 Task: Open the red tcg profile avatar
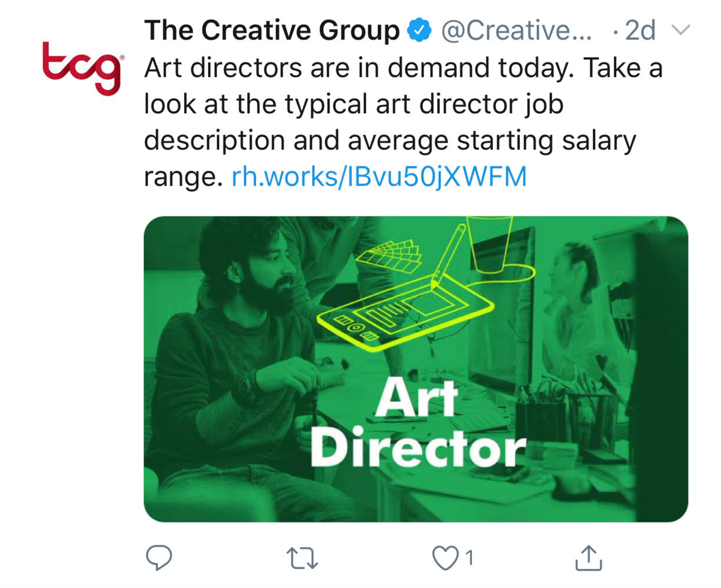click(83, 69)
